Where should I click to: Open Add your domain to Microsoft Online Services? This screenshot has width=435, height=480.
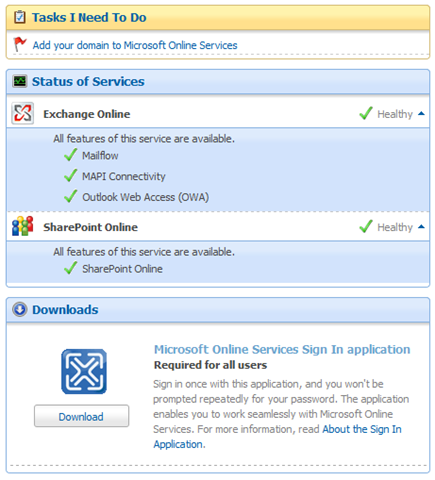click(x=135, y=45)
